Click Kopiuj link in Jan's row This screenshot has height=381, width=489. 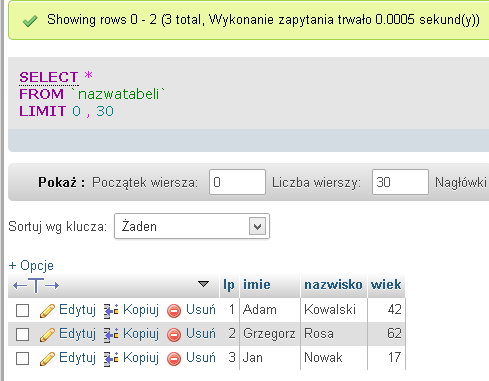(141, 358)
